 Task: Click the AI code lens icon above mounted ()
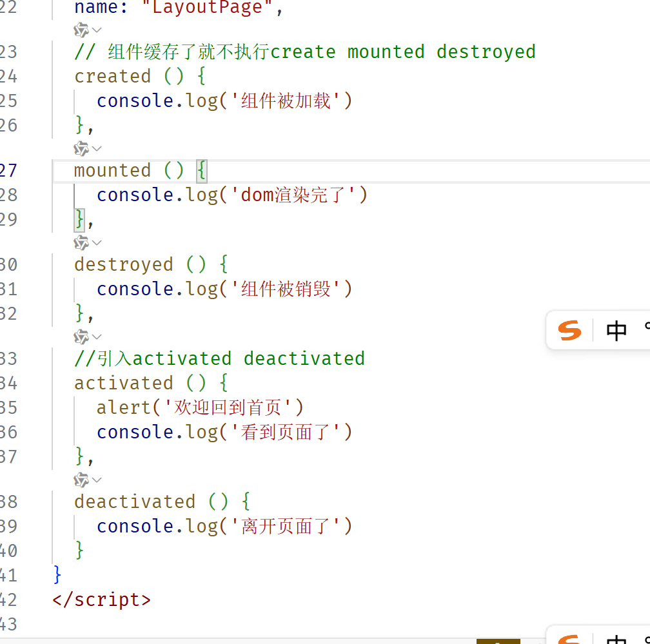81,149
